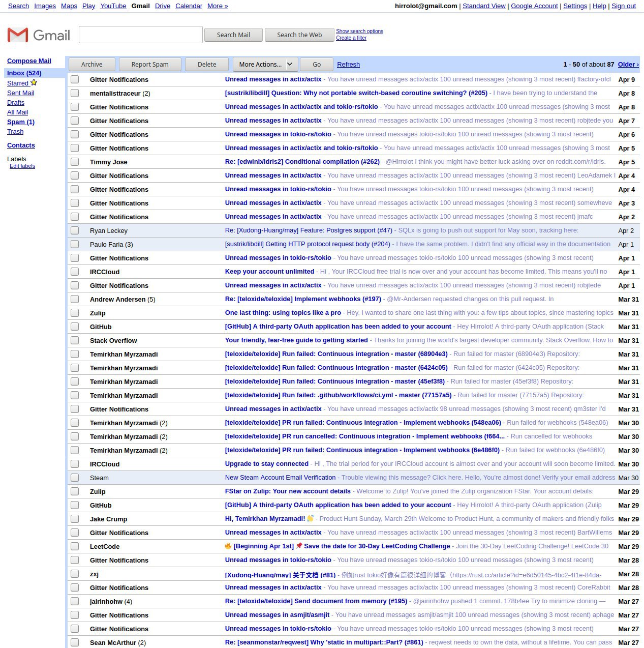Screen dimensions: 644x648
Task: Open 'Your friendly, fear-free guide to getting started'
Action: pos(296,340)
